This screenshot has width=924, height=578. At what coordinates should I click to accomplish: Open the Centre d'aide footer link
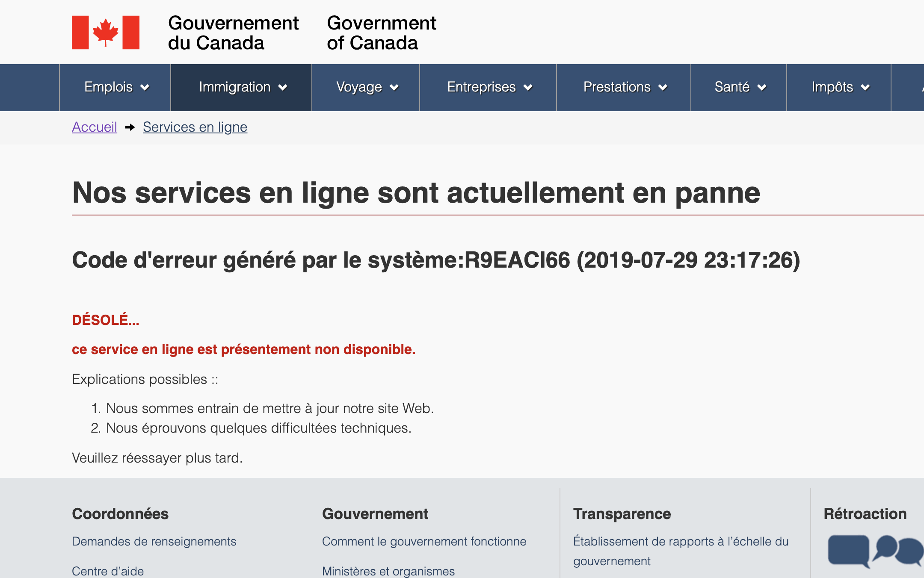click(x=108, y=571)
